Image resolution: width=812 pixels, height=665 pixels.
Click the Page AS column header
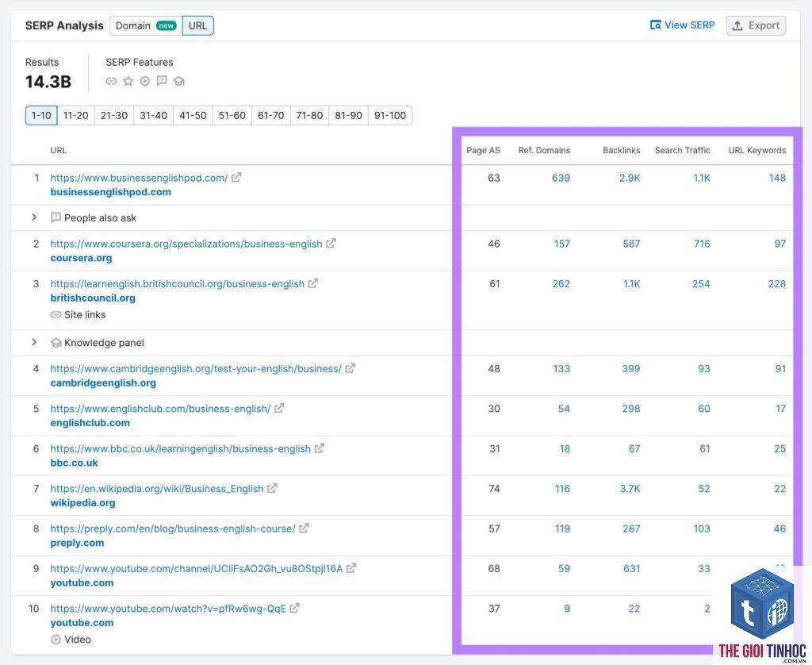coord(483,150)
